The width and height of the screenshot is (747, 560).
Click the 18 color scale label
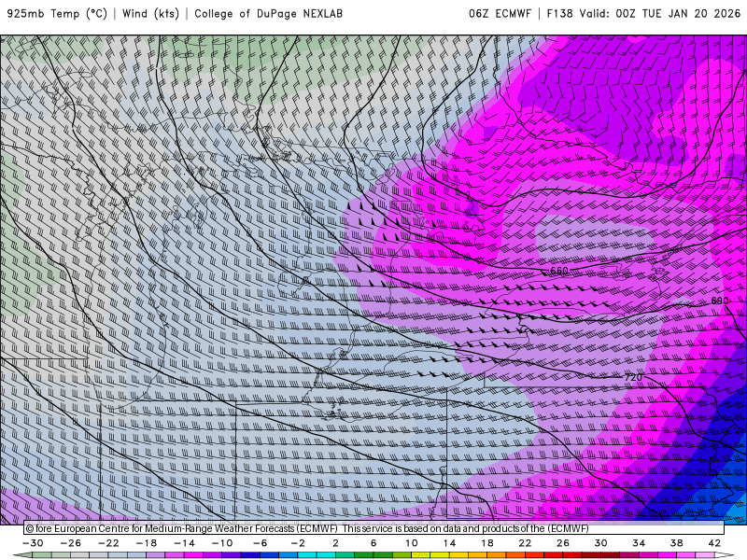(486, 543)
